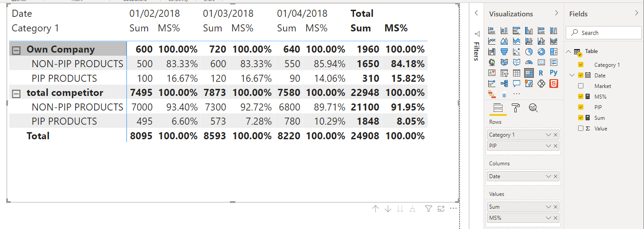644x229 pixels.
Task: Select the matrix visual
Action: click(x=529, y=73)
